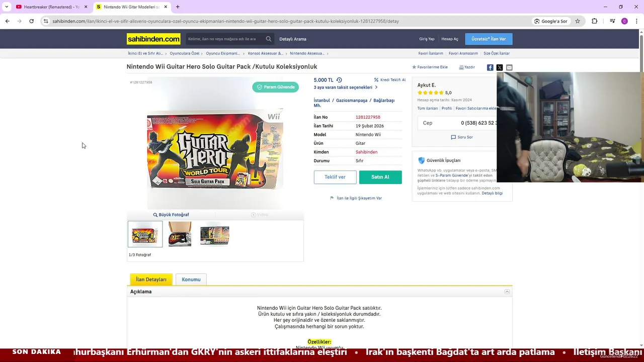The width and height of the screenshot is (644, 362).
Task: Open the Google'a Sor button
Action: click(551, 21)
